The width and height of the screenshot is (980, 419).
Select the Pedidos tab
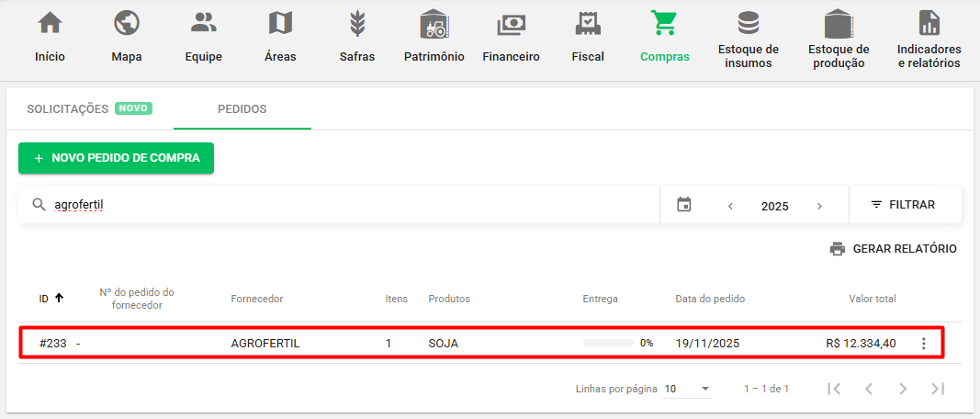[x=242, y=108]
